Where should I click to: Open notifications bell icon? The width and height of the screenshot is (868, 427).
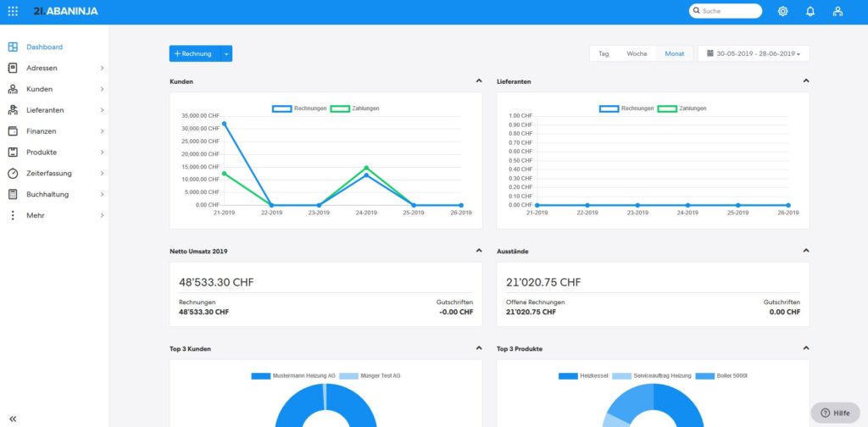click(810, 11)
